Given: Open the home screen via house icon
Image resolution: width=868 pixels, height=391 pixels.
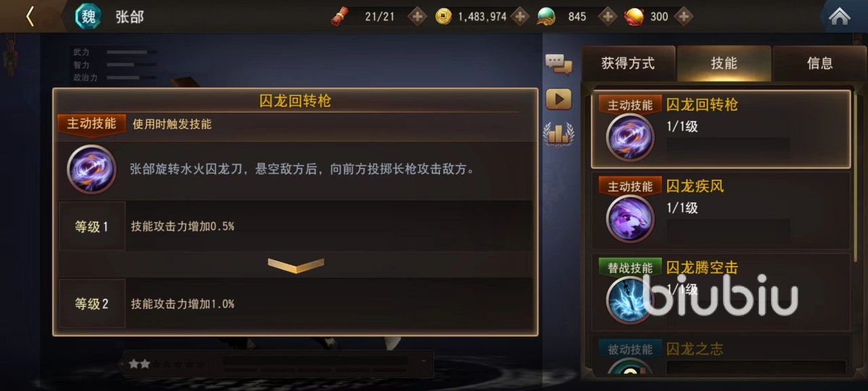Looking at the screenshot, I should (x=840, y=16).
